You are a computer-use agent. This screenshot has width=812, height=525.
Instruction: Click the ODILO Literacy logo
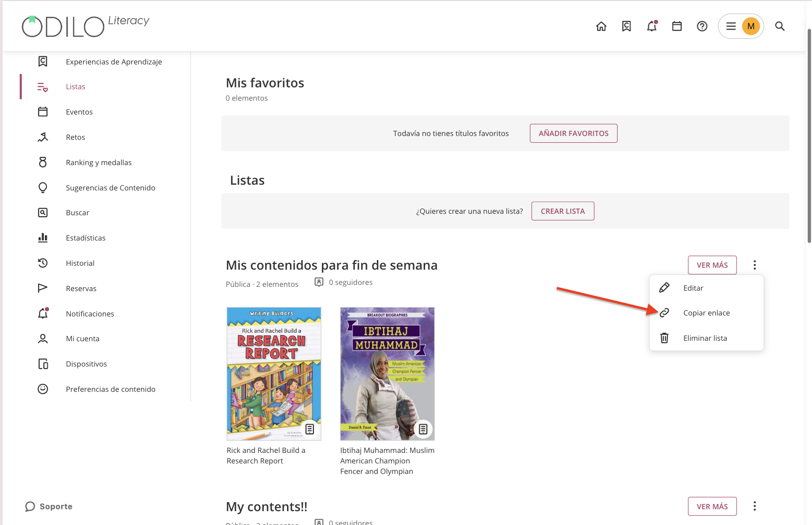pos(85,26)
